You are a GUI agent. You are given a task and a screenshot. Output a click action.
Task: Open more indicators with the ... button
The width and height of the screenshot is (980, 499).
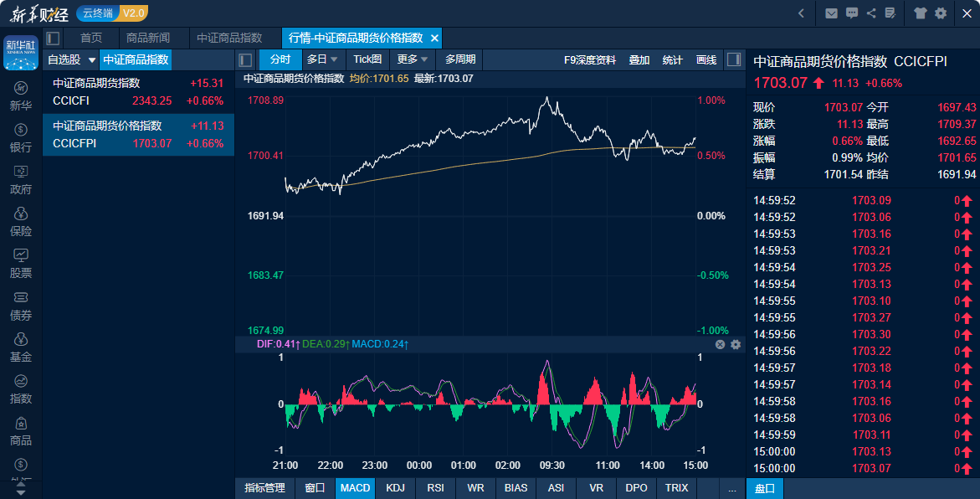732,488
